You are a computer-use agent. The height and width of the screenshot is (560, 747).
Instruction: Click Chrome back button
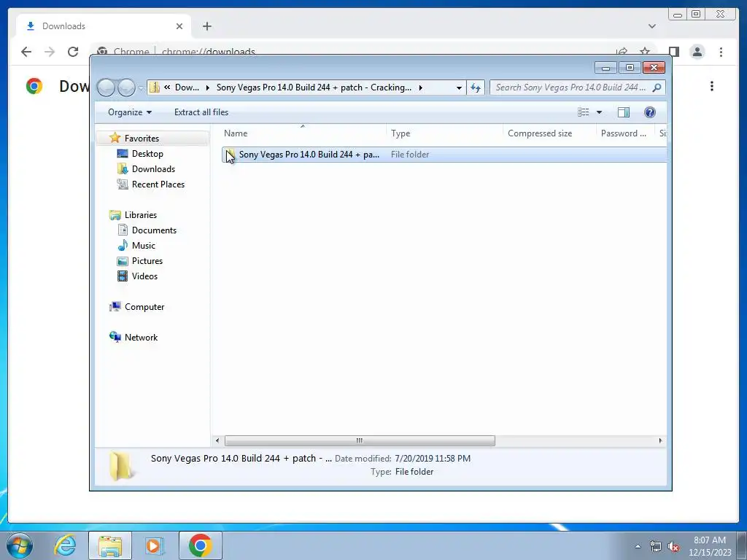(x=26, y=52)
